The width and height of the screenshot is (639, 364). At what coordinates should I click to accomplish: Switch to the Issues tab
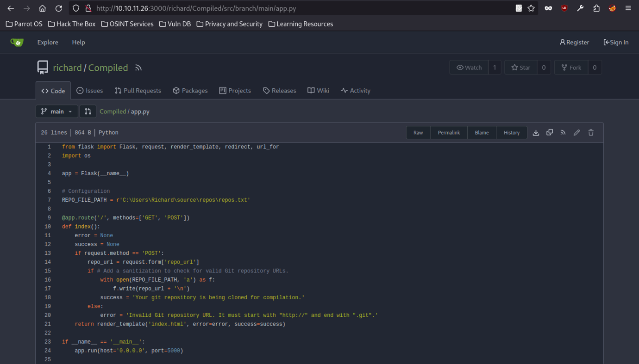[x=89, y=91]
